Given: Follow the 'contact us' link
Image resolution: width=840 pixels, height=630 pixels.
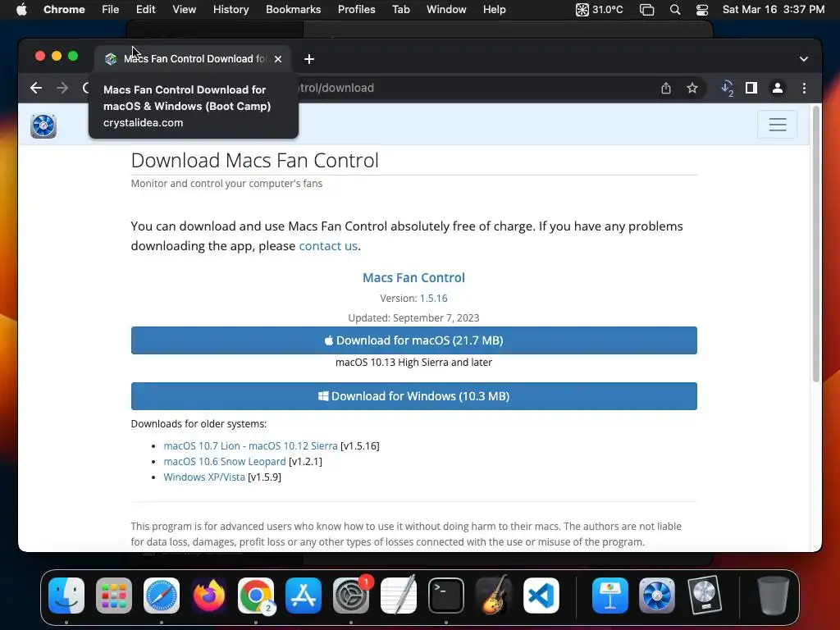Looking at the screenshot, I should (328, 246).
